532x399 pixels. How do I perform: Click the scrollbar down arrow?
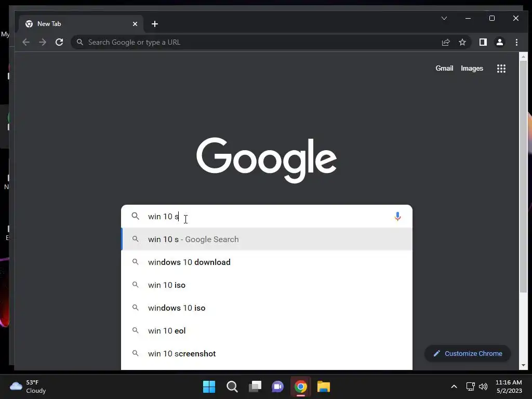(x=523, y=365)
